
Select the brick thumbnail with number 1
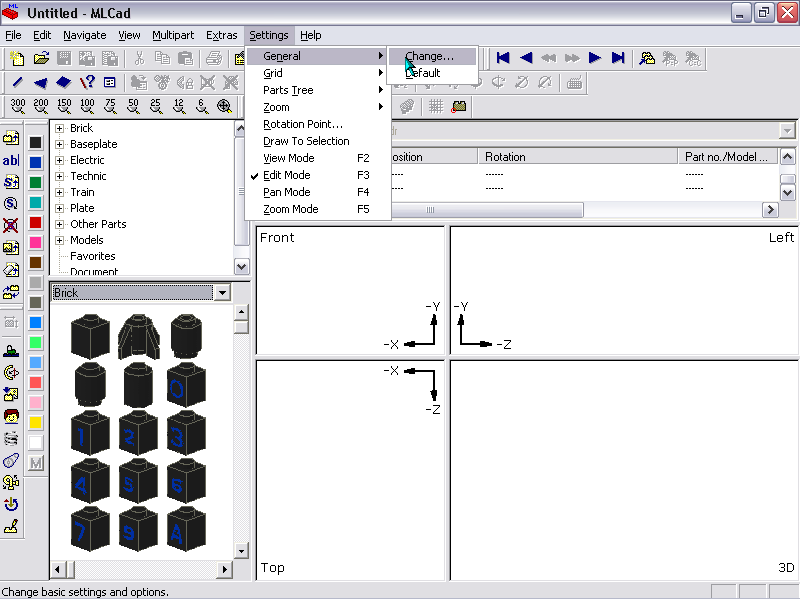90,433
